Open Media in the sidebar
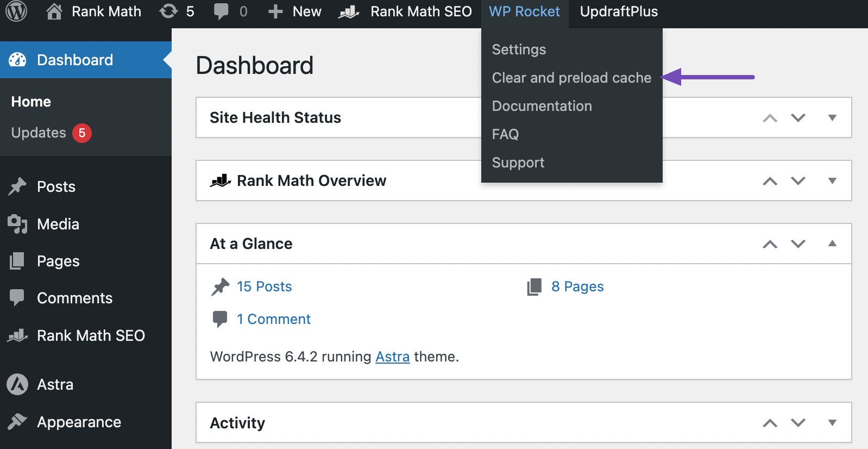868x449 pixels. [58, 224]
